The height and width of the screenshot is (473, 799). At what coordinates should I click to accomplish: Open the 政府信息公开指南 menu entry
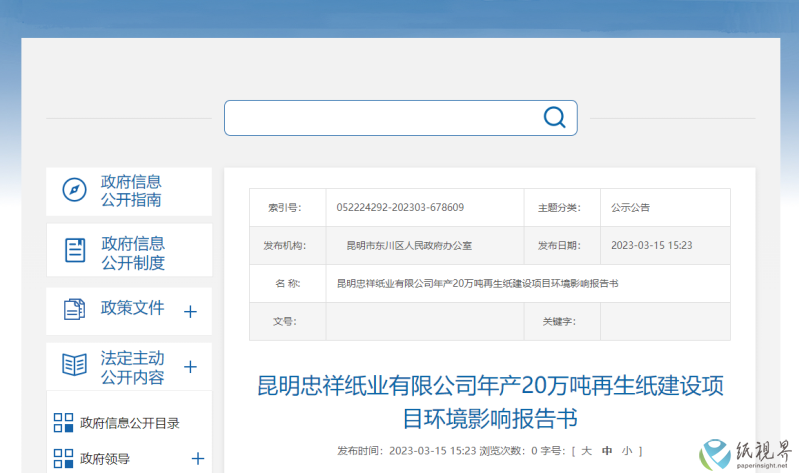pos(129,191)
